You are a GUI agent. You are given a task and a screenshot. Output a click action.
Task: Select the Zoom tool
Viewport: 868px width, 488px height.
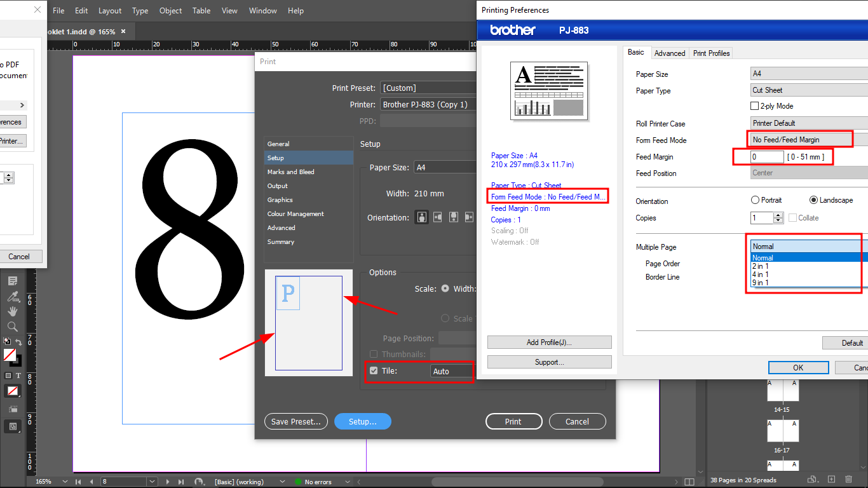pos(13,326)
